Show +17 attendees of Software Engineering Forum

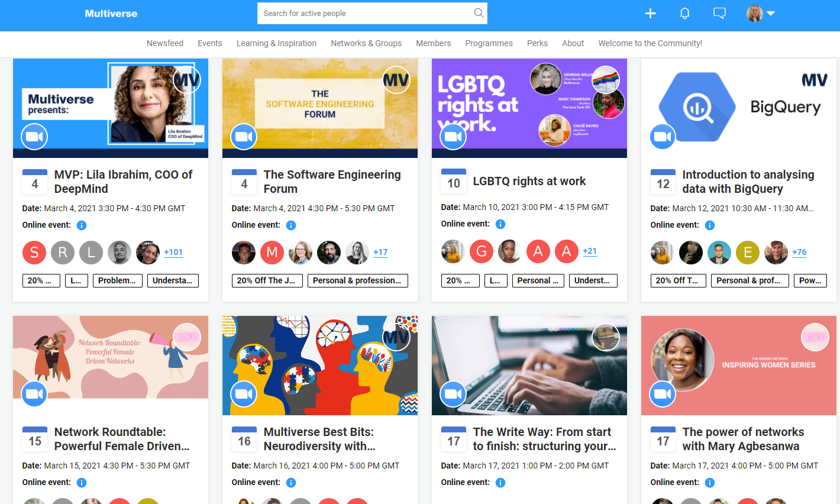coord(380,252)
